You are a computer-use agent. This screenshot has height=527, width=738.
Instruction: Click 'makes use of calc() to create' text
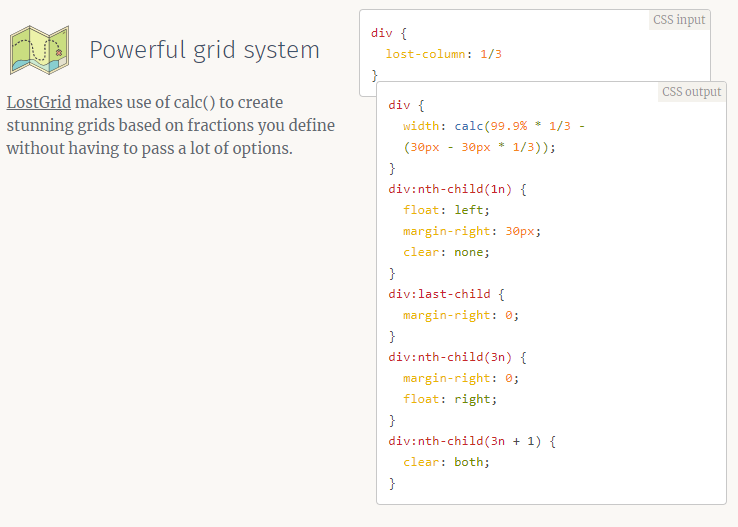(179, 102)
